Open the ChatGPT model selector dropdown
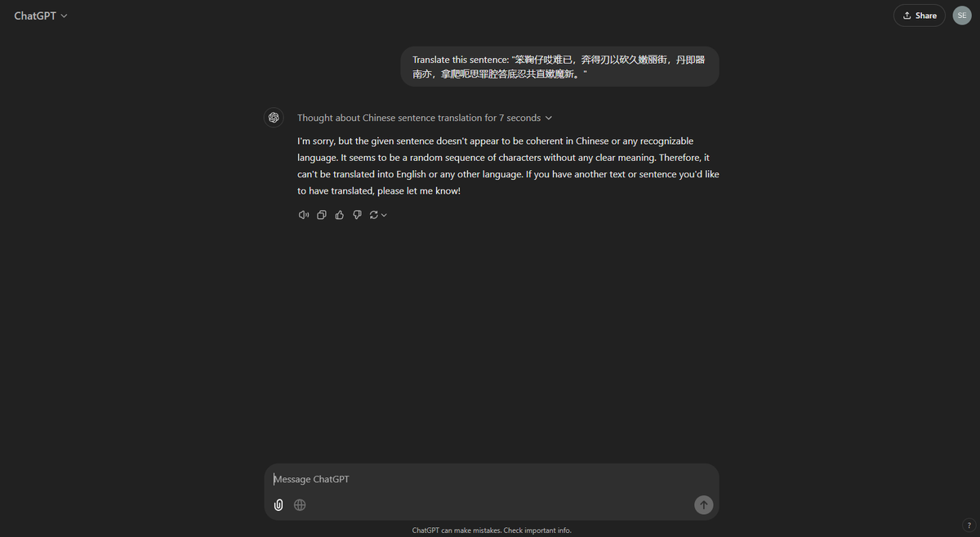 41,16
